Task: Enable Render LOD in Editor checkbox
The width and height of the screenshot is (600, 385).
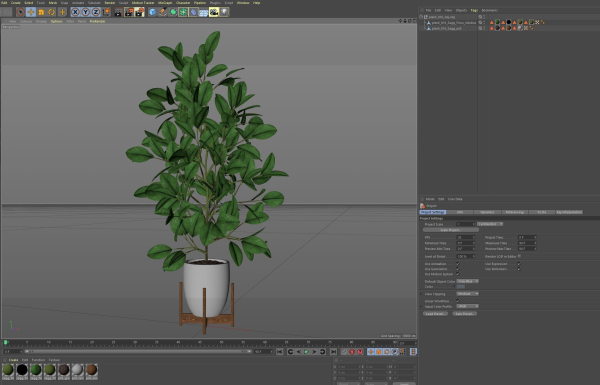Action: (519, 256)
